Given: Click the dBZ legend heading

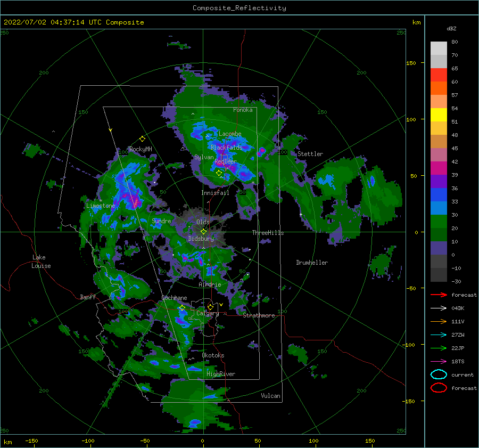Looking at the screenshot, I should click(x=451, y=28).
